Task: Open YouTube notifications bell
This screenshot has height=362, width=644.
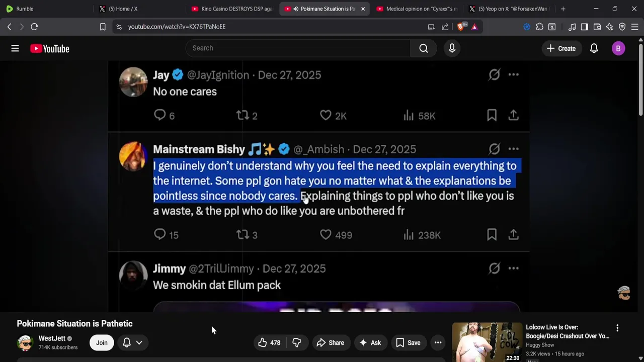Action: (x=594, y=48)
